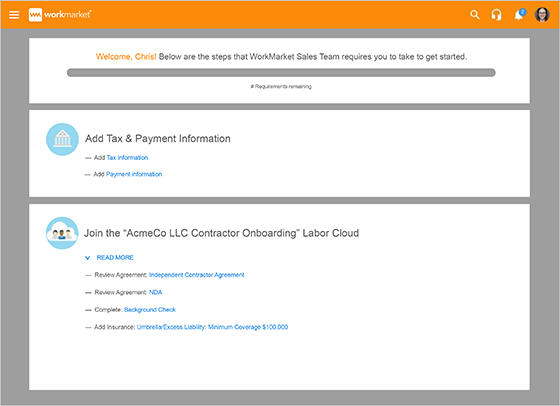This screenshot has height=406, width=560.
Task: Expand the READ MORE chevron
Action: point(88,258)
